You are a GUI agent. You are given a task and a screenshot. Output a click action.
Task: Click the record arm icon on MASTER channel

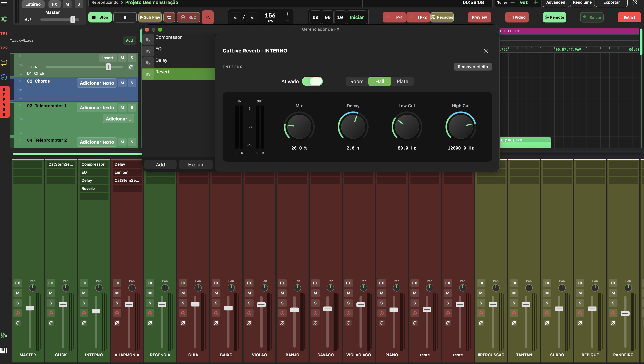coord(18,313)
